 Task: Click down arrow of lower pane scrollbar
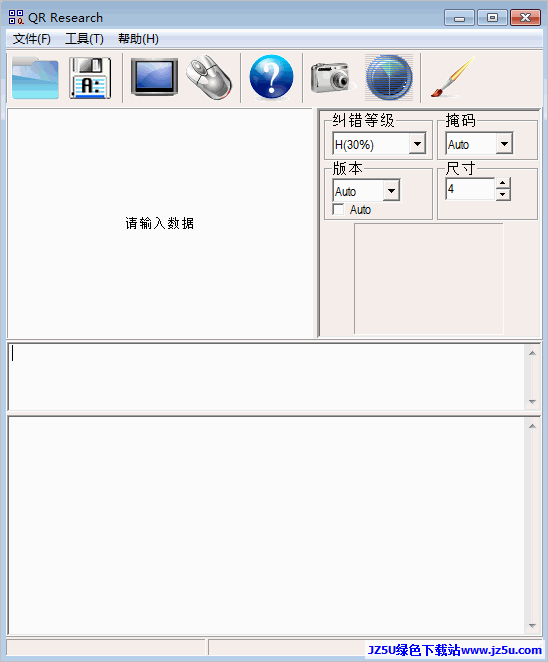point(532,626)
